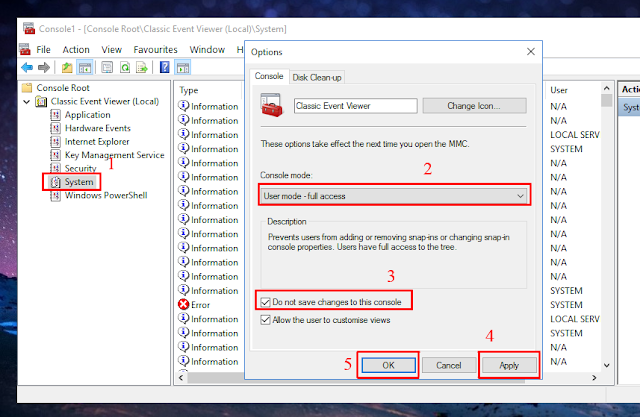Image resolution: width=640 pixels, height=417 pixels.
Task: Switch to the Disk Clean-up tab
Action: 317,77
